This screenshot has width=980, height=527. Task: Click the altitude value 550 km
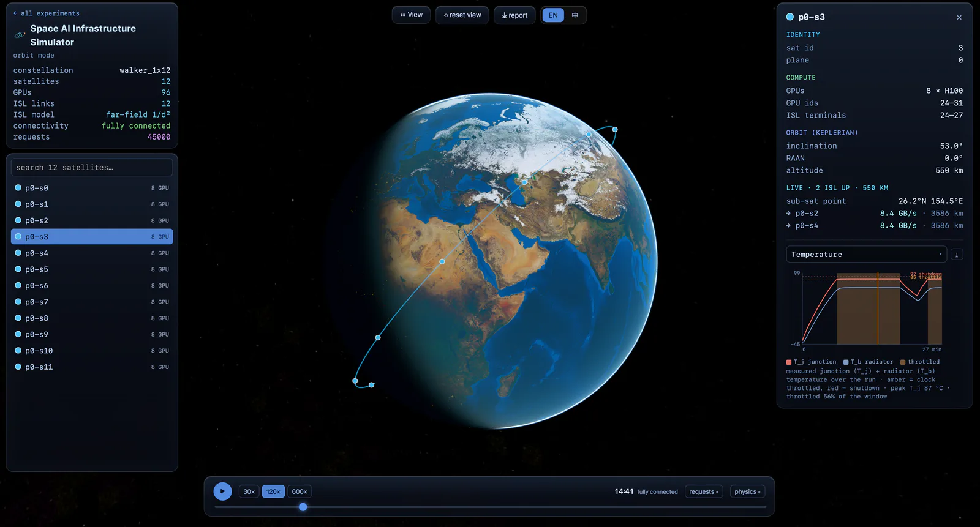point(949,170)
